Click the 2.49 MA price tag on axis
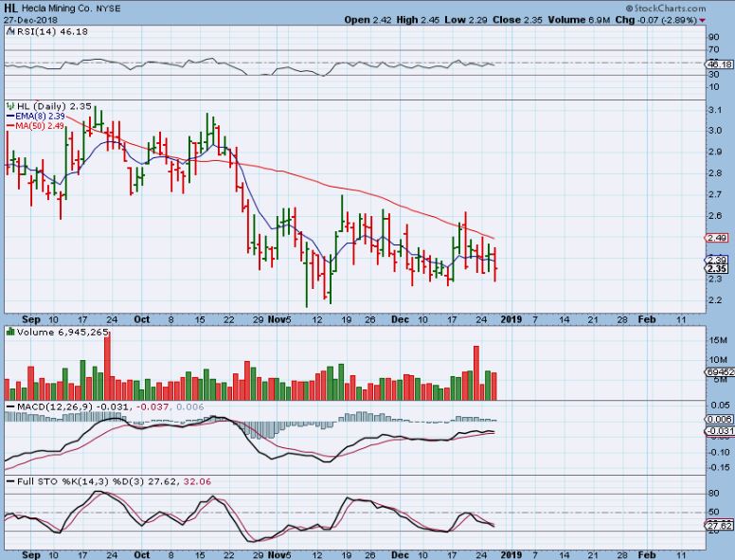This screenshot has height=560, width=735. [x=717, y=238]
